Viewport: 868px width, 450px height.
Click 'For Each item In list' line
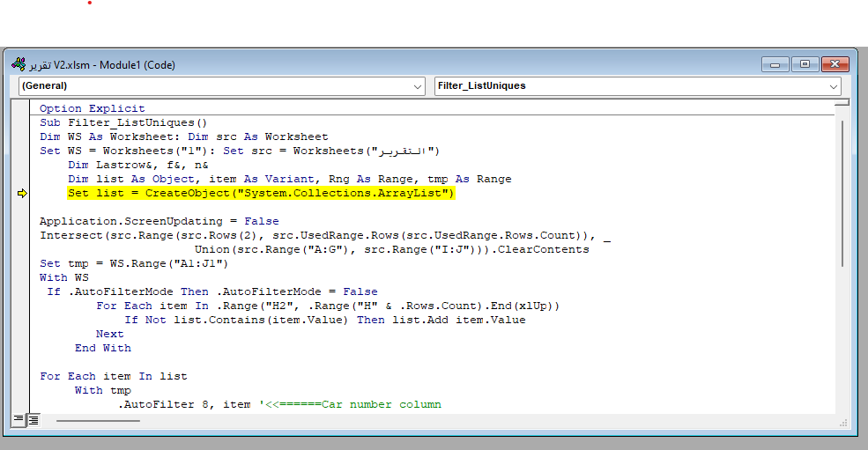point(114,376)
